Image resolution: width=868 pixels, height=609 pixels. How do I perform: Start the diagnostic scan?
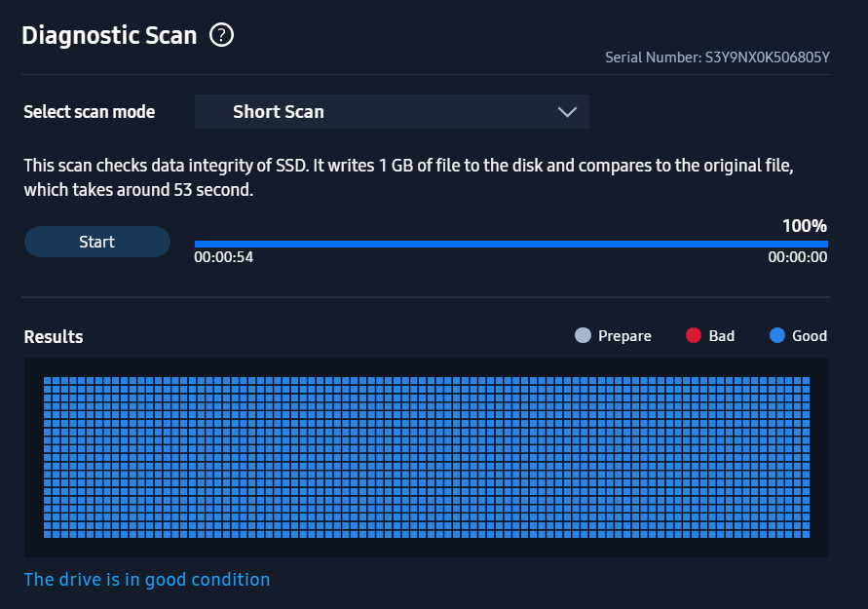[x=97, y=242]
